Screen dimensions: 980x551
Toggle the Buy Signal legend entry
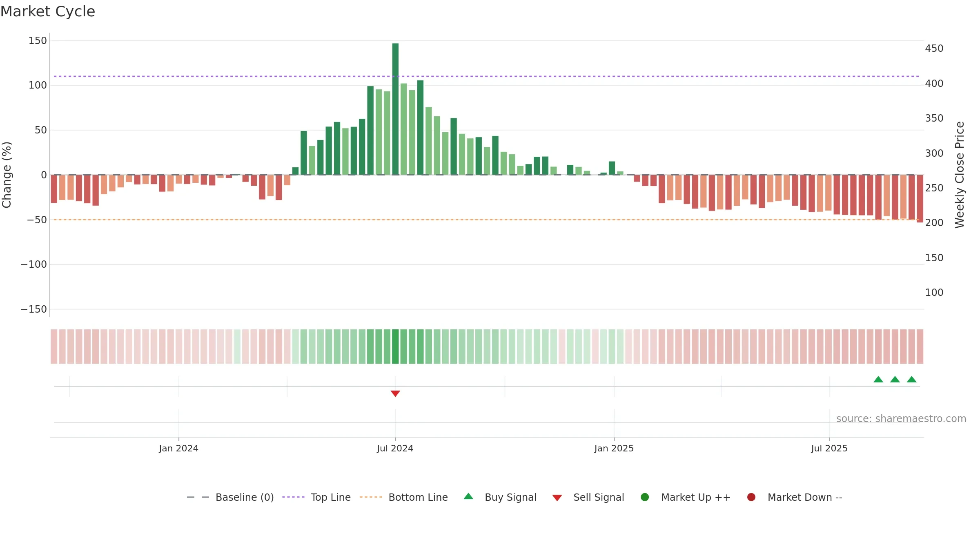click(x=500, y=497)
